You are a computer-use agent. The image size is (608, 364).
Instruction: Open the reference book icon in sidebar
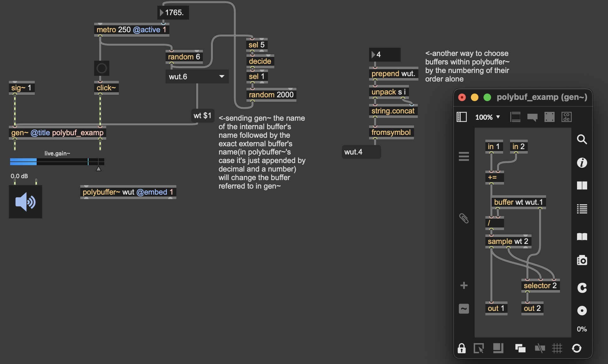tap(582, 237)
